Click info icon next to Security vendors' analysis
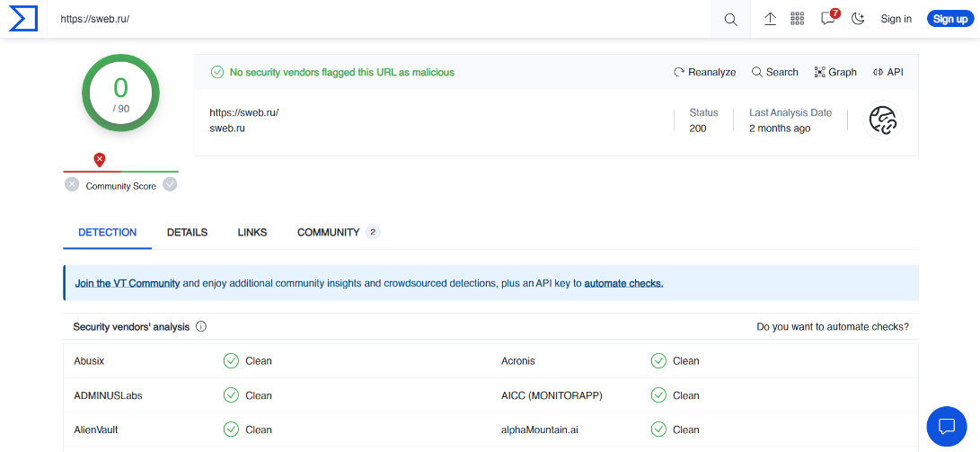The width and height of the screenshot is (980, 452). coord(201,326)
